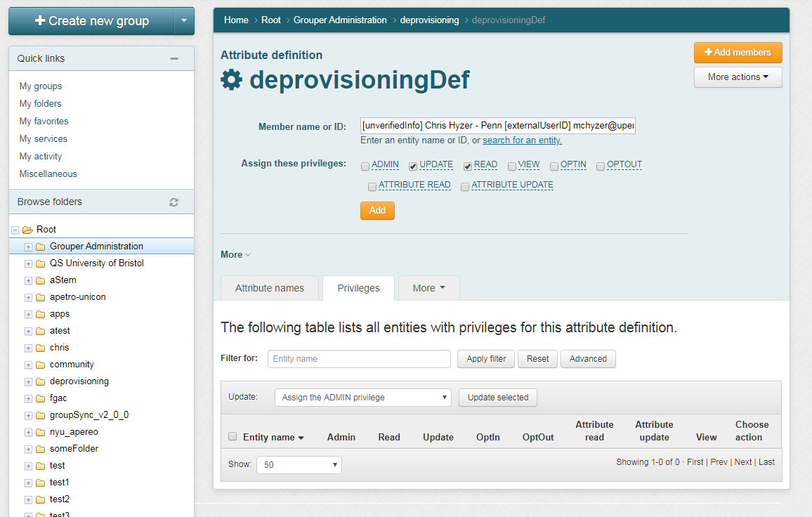Click the Add members button

click(738, 53)
